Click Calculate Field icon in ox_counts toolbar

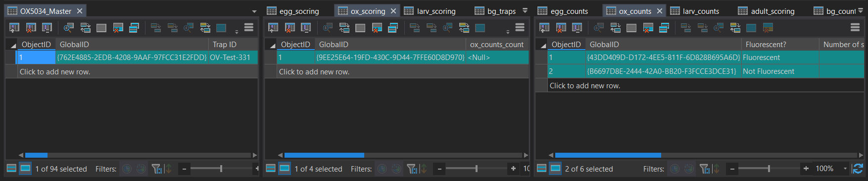pyautogui.click(x=577, y=28)
